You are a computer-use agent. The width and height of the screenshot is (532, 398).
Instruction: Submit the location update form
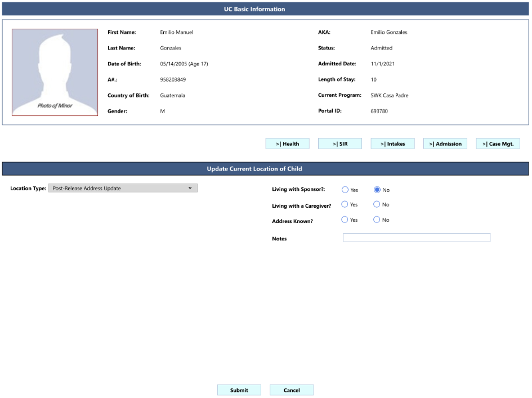click(239, 390)
